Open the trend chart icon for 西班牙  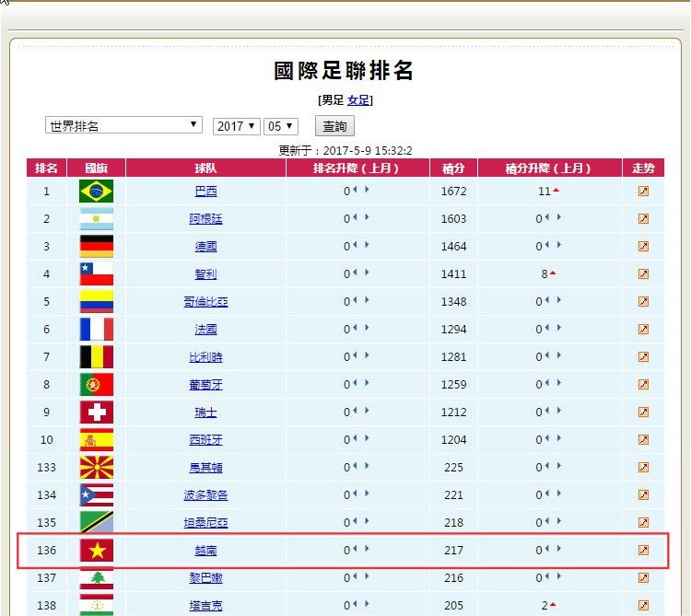point(643,439)
